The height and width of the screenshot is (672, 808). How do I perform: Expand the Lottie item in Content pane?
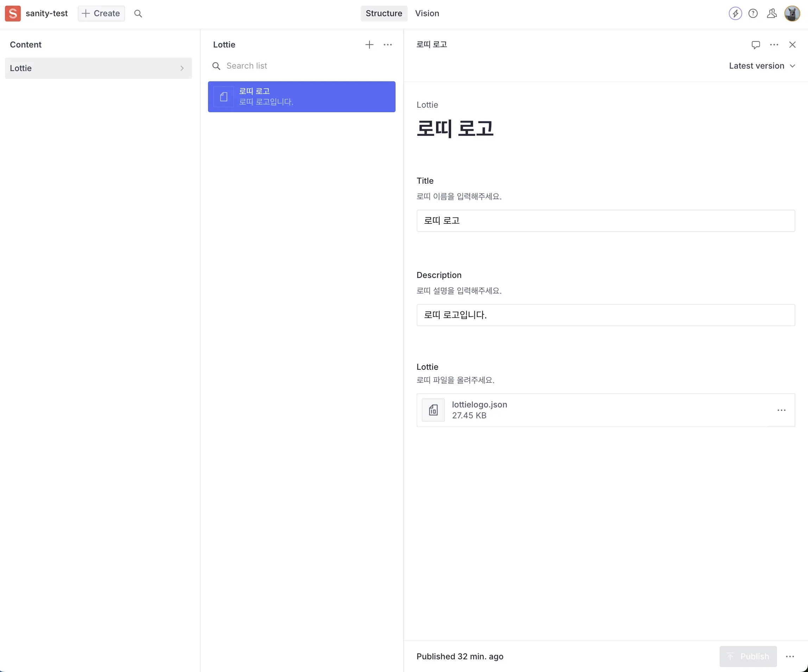[x=182, y=68]
